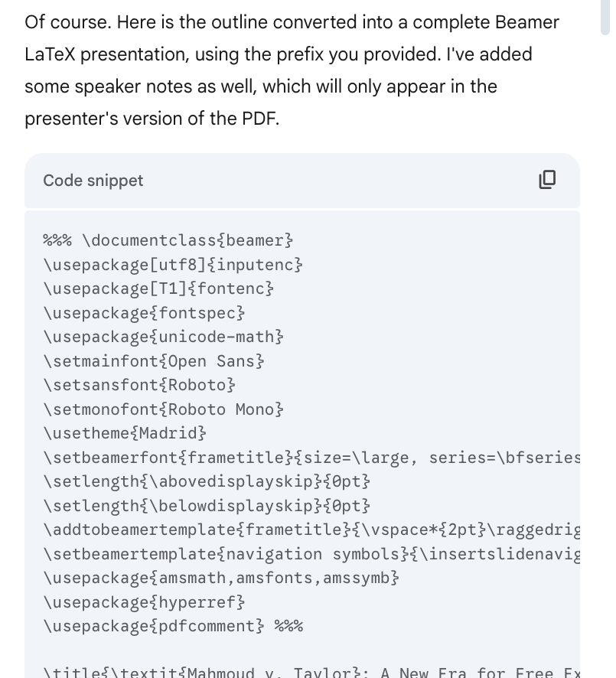
Task: Copy the code snippet to clipboard
Action: tap(547, 179)
